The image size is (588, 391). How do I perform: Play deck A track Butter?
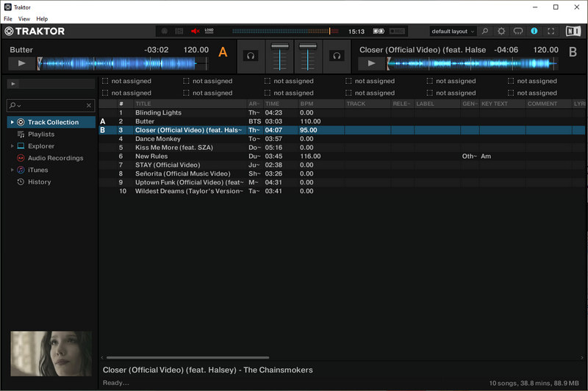22,63
